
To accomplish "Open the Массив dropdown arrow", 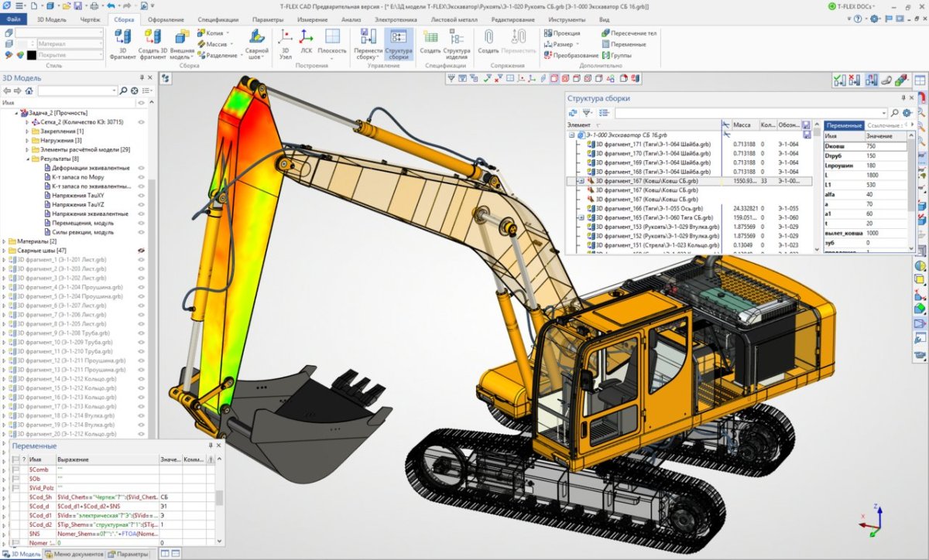I will [x=231, y=43].
